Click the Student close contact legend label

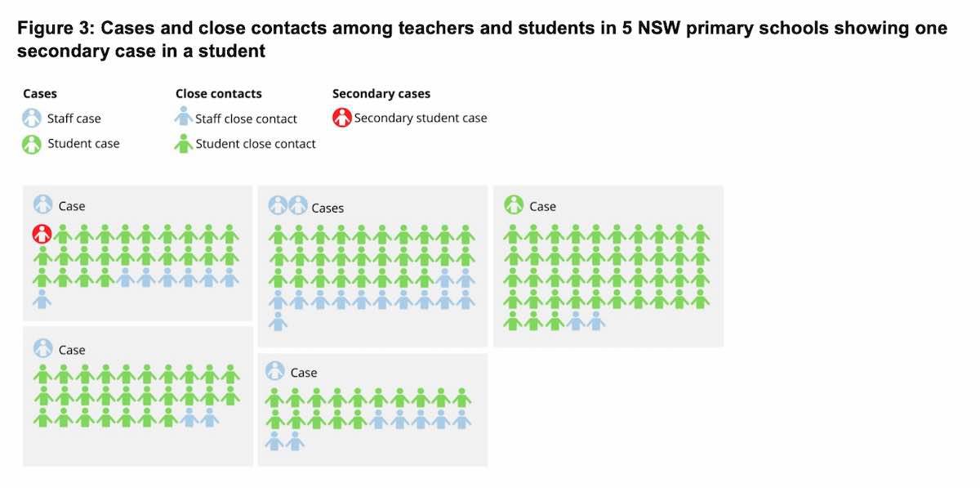pyautogui.click(x=256, y=144)
